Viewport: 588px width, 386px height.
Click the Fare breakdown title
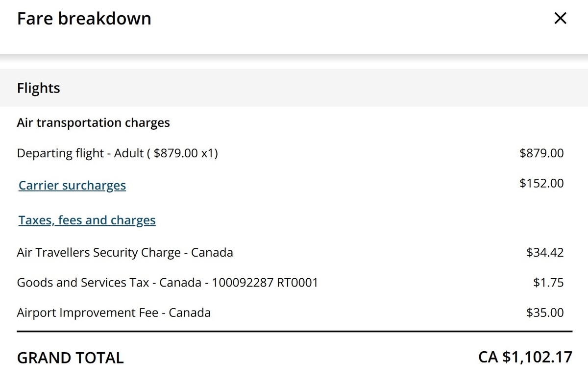point(84,19)
